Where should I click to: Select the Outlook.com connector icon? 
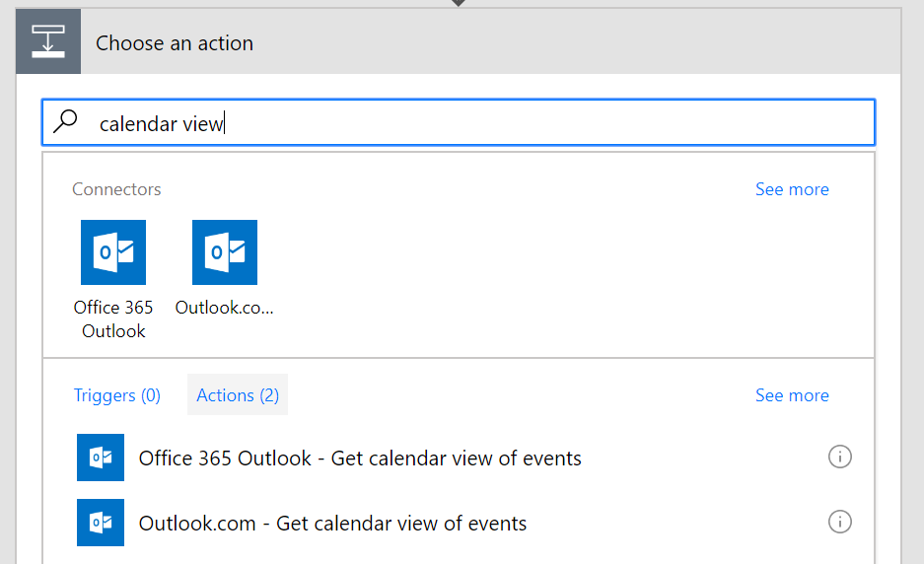[225, 252]
